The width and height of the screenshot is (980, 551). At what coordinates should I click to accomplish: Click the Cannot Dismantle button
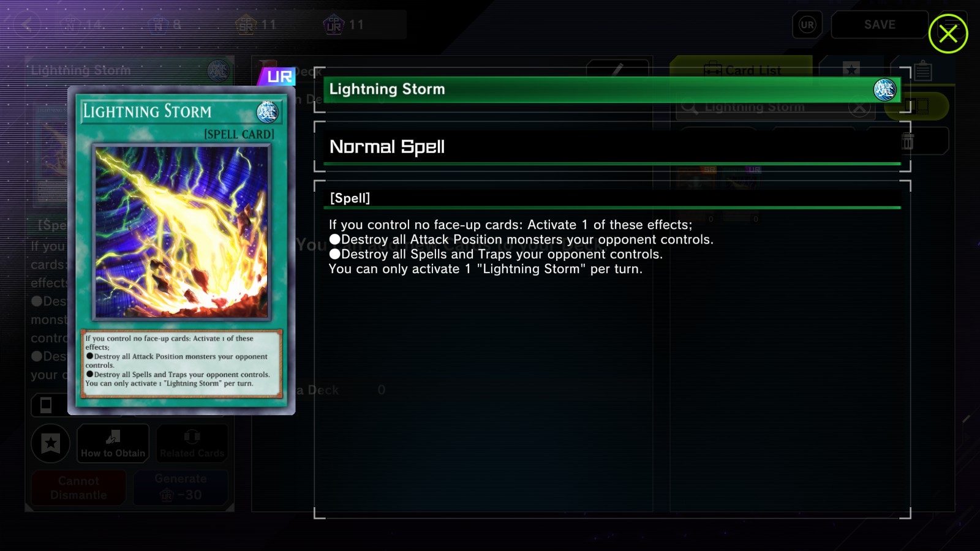point(78,487)
